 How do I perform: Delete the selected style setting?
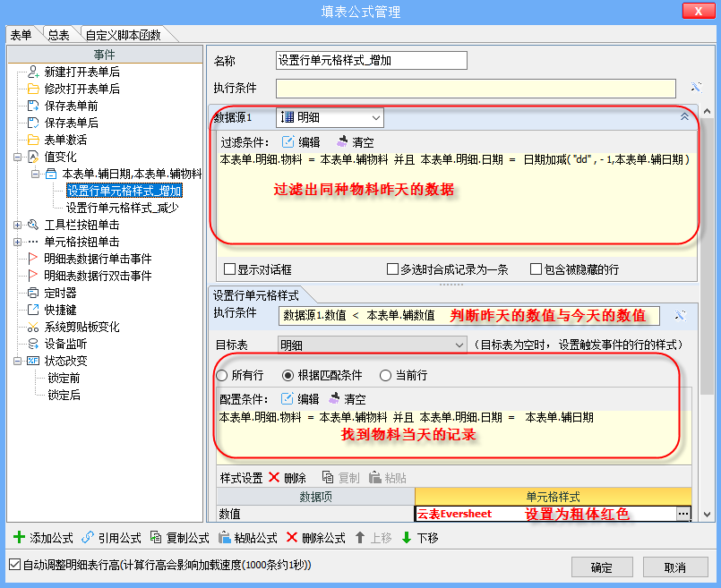click(288, 478)
